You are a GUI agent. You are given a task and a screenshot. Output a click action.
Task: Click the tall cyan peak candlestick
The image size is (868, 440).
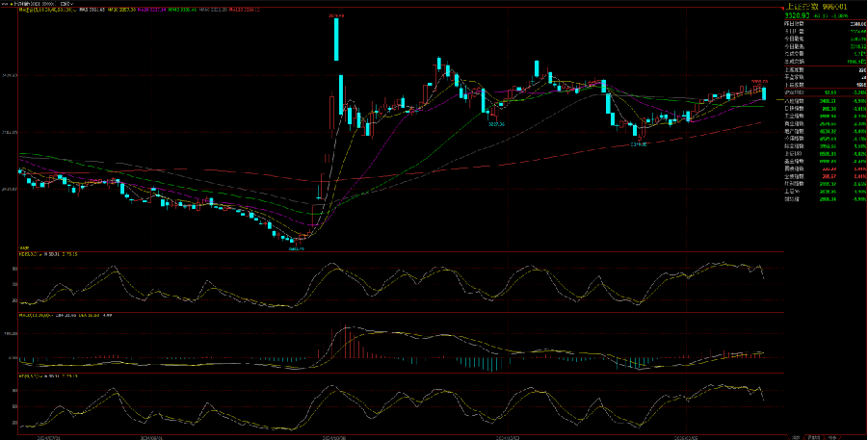point(337,39)
